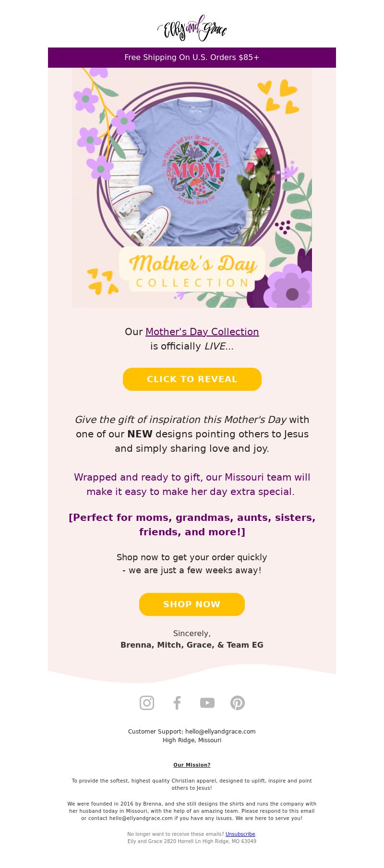This screenshot has width=384, height=868.
Task: Open the Instagram social icon
Action: 147,703
